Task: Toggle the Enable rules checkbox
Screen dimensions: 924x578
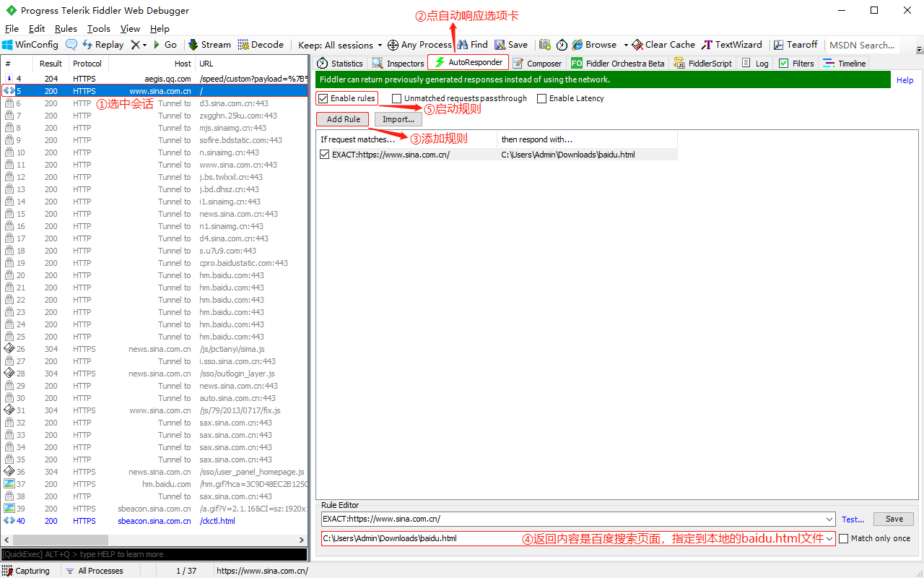Action: point(323,98)
